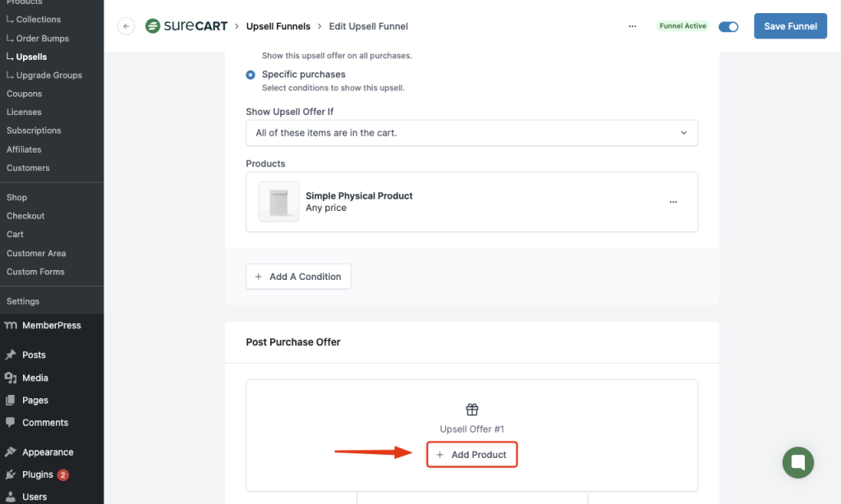Click the back arrow circle icon
The height and width of the screenshot is (504, 841).
pos(126,26)
